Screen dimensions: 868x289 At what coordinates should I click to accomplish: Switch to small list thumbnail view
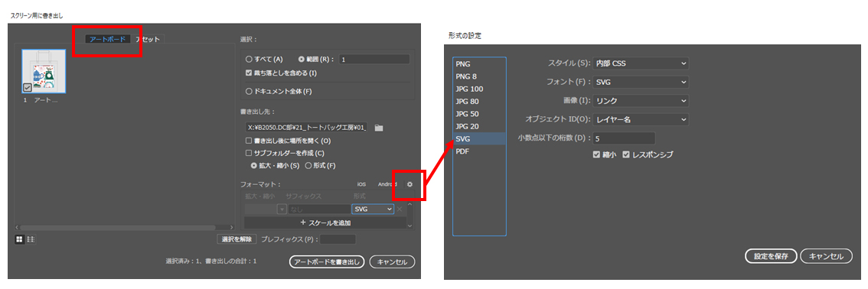pyautogui.click(x=31, y=239)
